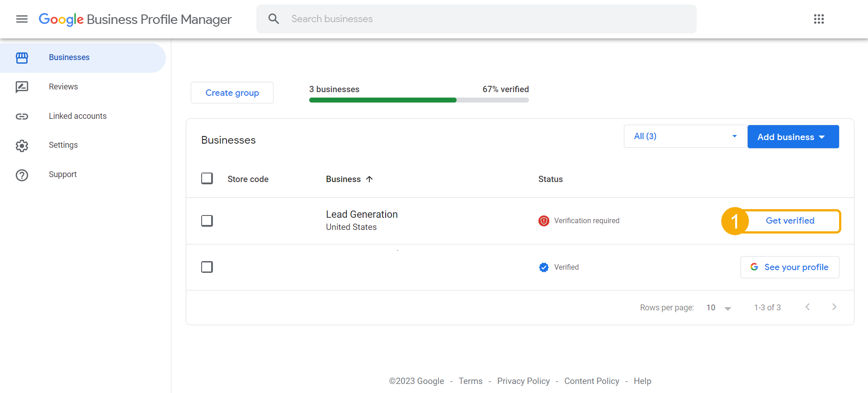Open the Content Policy footer link
Screen dimensions: 868x393
pyautogui.click(x=592, y=381)
